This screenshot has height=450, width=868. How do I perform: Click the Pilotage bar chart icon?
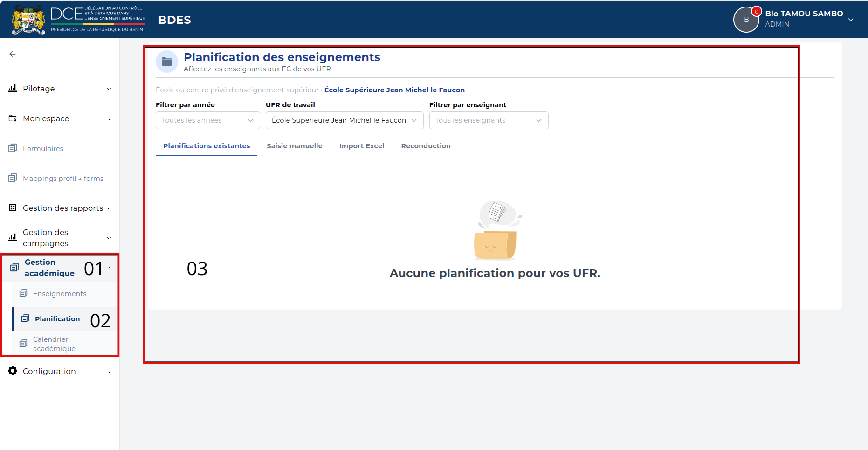pyautogui.click(x=13, y=88)
